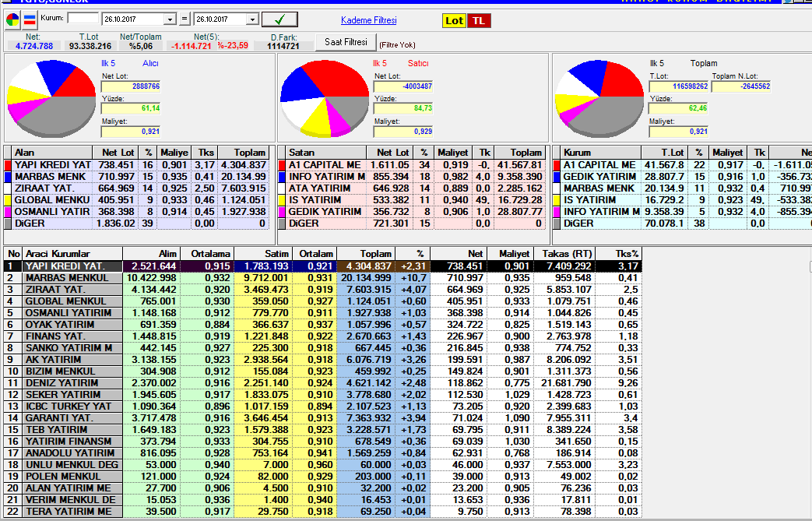Click blue swatch beside MARBAS MENK buyer

tap(8, 177)
